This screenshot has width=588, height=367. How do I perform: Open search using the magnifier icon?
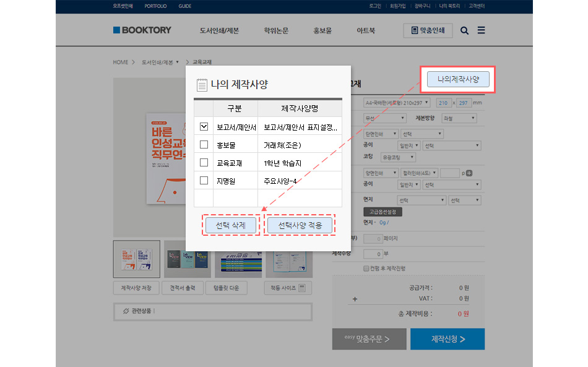464,30
